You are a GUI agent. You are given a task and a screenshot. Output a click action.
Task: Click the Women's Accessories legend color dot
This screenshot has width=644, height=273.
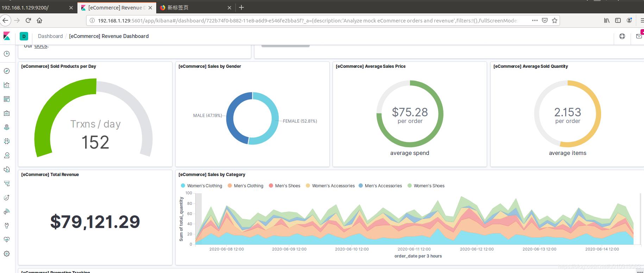click(308, 186)
